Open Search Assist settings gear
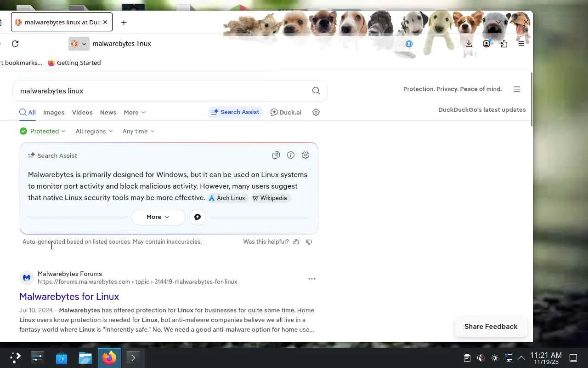The width and height of the screenshot is (588, 368). pos(305,155)
